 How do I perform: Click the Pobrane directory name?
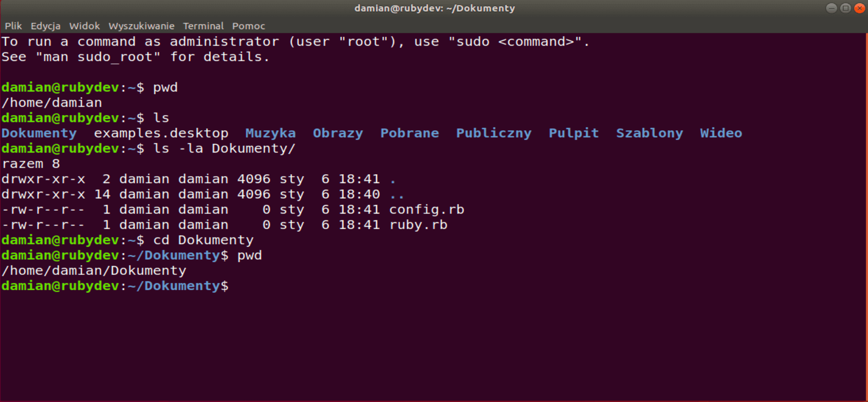[410, 133]
